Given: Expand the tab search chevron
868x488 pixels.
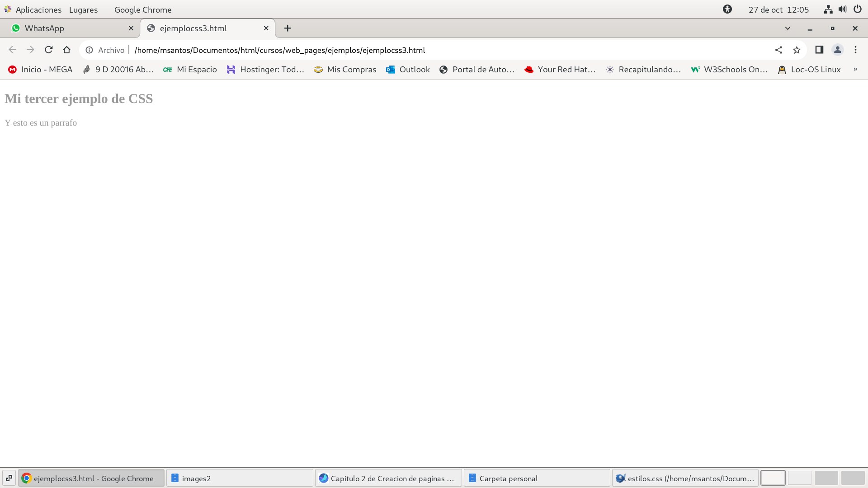Looking at the screenshot, I should pos(788,28).
